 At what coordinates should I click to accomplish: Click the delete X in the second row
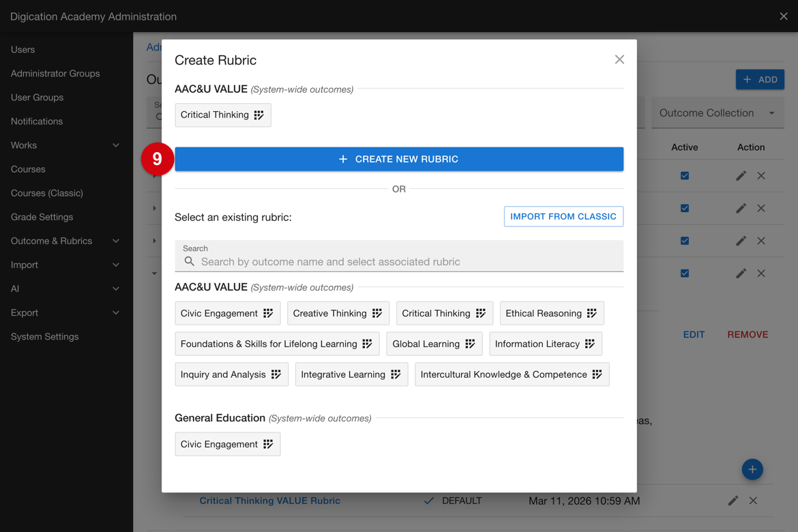(761, 208)
